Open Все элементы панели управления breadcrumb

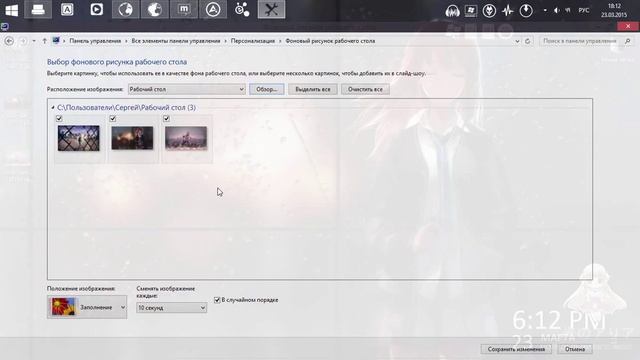(176, 41)
